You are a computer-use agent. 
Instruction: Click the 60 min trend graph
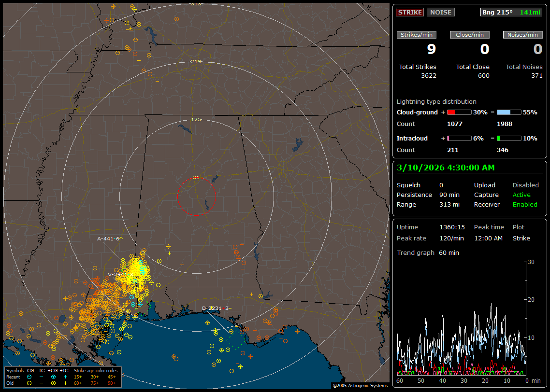pyautogui.click(x=462, y=319)
